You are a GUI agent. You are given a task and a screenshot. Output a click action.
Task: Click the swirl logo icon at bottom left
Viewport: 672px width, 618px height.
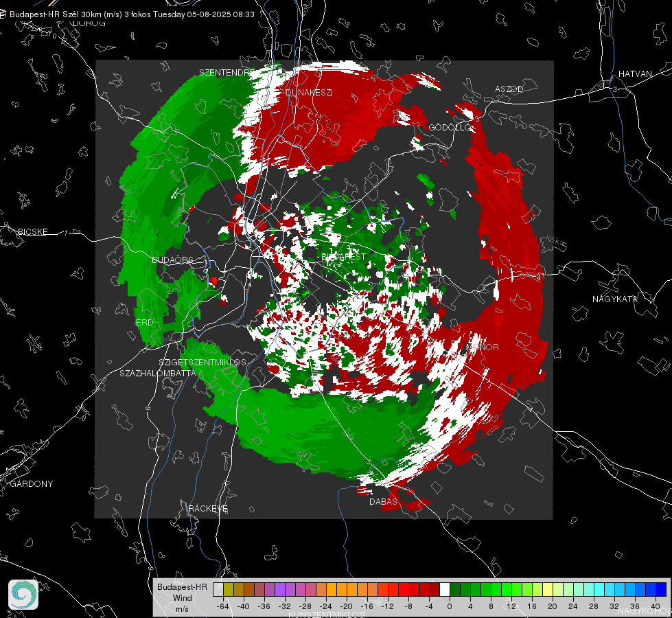coord(23,595)
